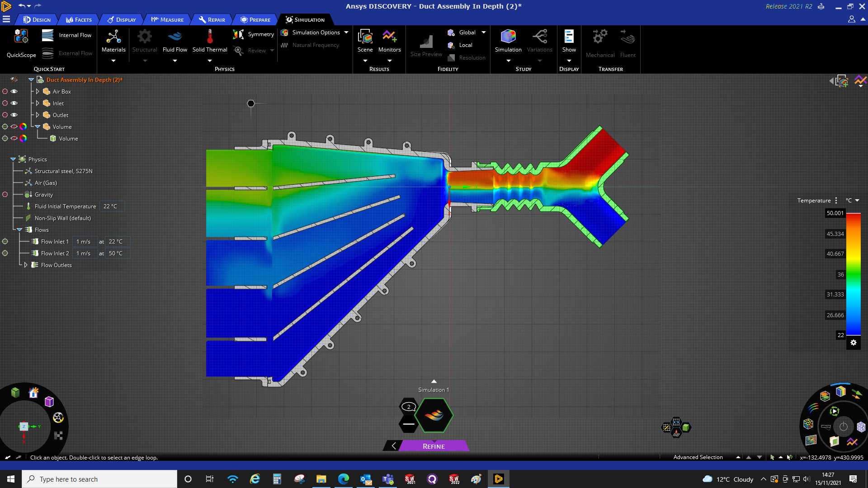The height and width of the screenshot is (488, 868).
Task: Switch to the Repair tab
Action: coord(212,19)
